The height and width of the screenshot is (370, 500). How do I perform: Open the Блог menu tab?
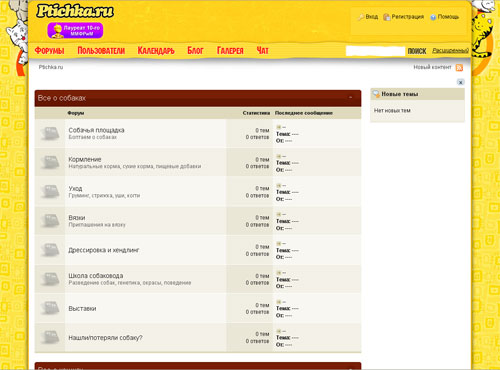point(195,51)
